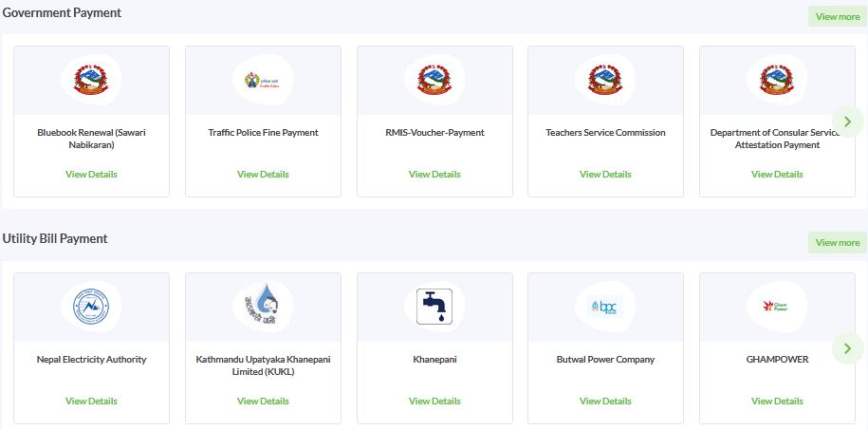868x430 pixels.
Task: Open View Details for KUKL
Action: pyautogui.click(x=263, y=401)
